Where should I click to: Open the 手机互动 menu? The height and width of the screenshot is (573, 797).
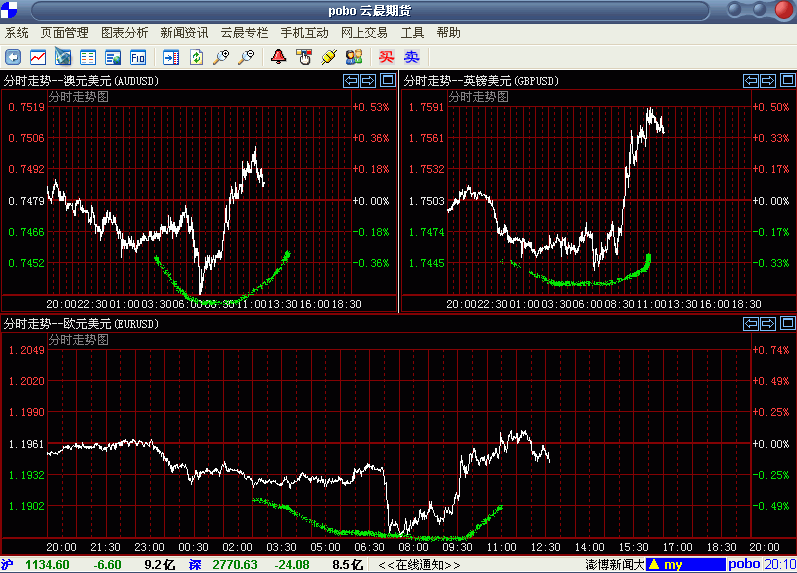[304, 33]
